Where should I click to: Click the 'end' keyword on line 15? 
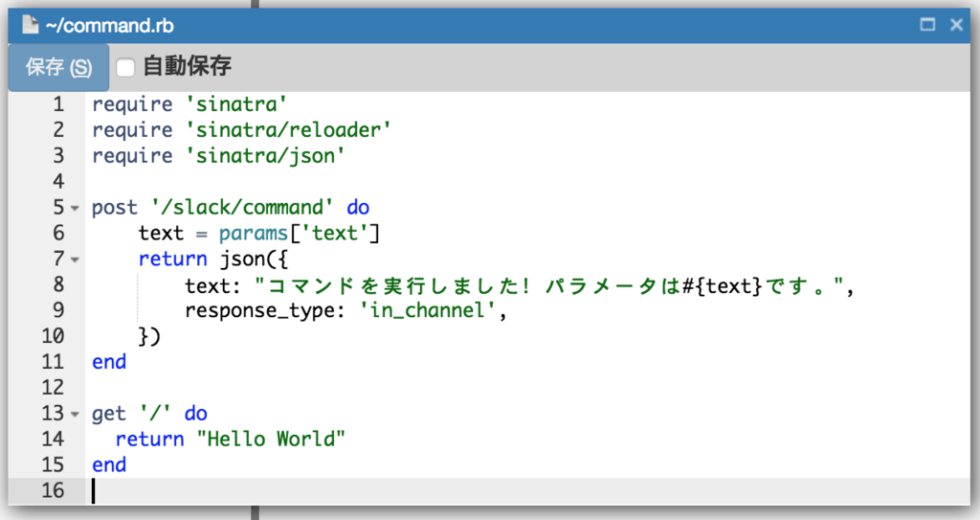[x=109, y=464]
